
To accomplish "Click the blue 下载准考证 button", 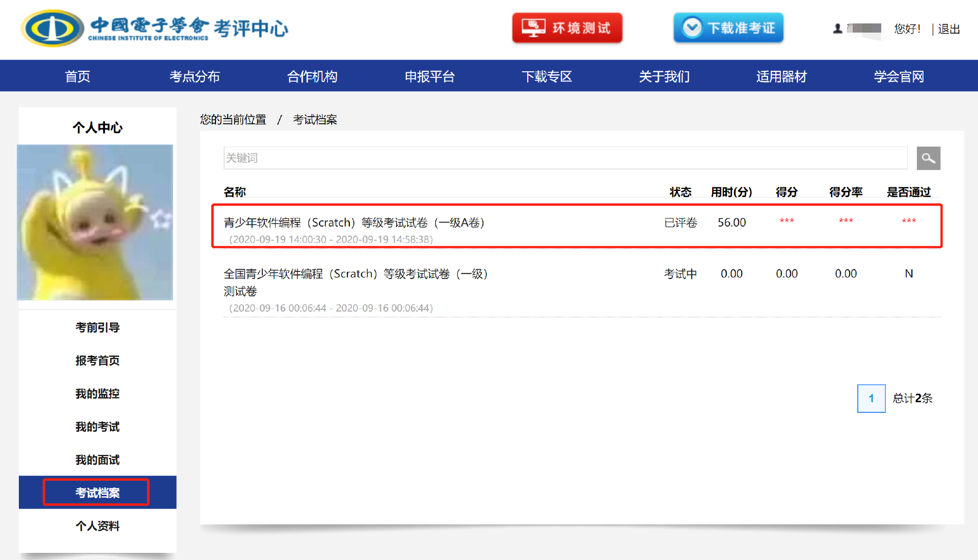I will tap(728, 28).
